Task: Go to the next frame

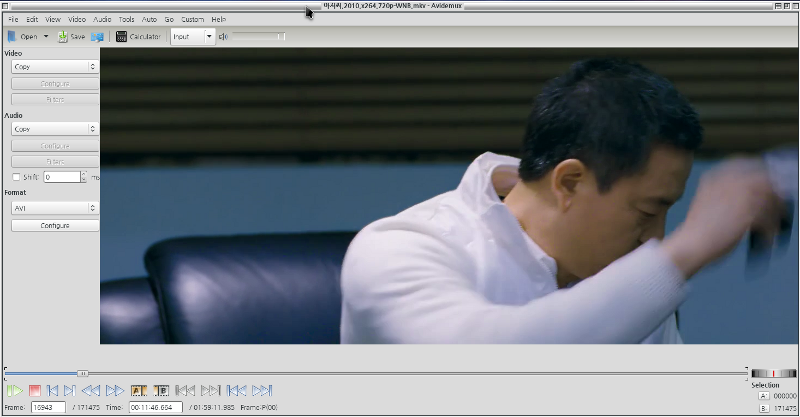Action: (69, 390)
